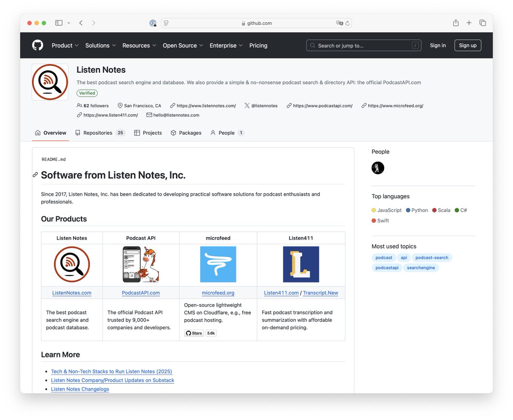Viewport: 513px width, 420px height.
Task: Translate the page using address bar icon
Action: click(x=339, y=23)
